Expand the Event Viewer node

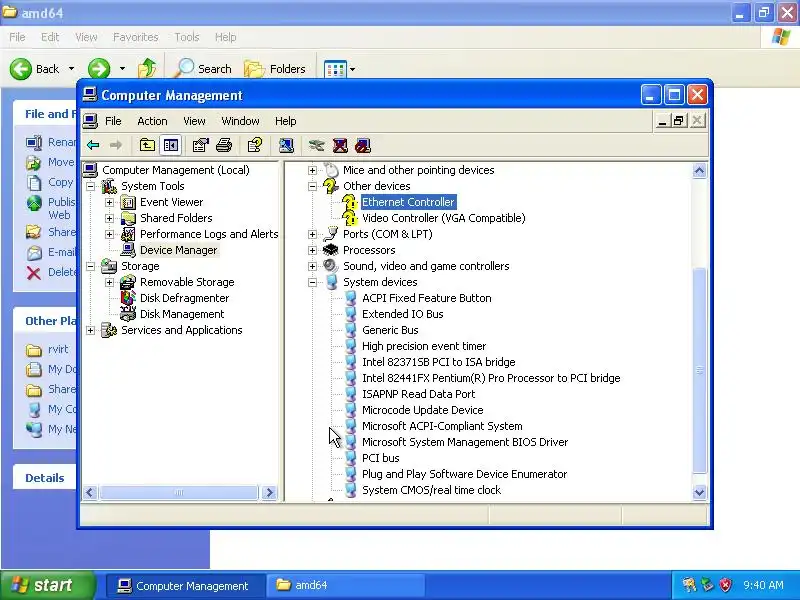click(x=109, y=202)
